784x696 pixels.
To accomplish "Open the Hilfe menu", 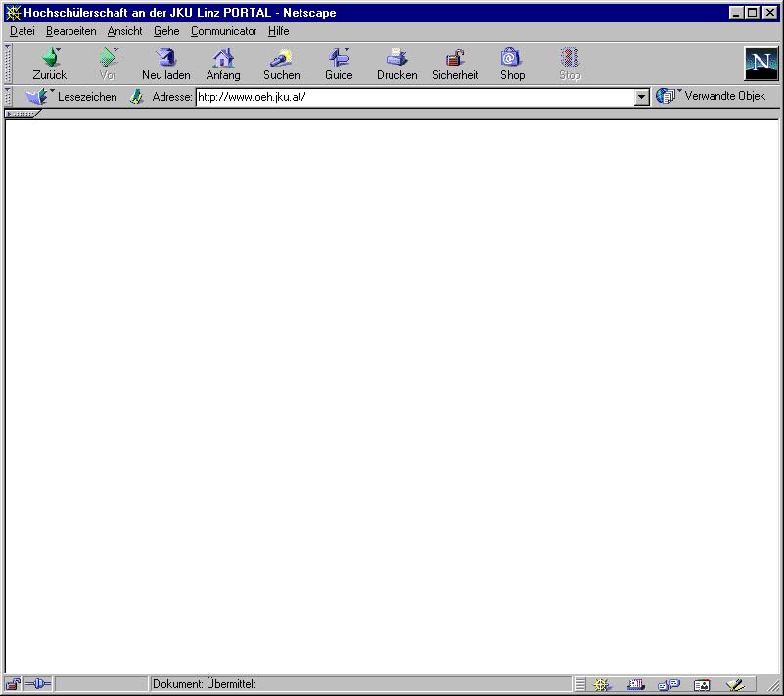I will point(279,31).
